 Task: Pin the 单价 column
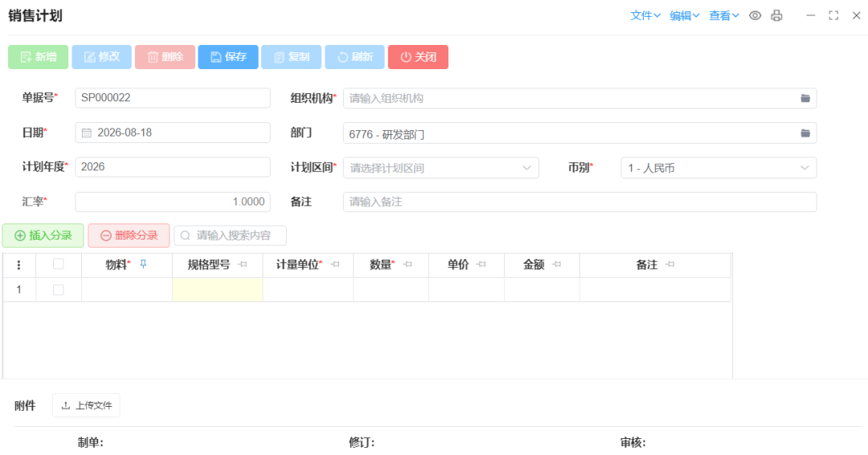pyautogui.click(x=481, y=264)
